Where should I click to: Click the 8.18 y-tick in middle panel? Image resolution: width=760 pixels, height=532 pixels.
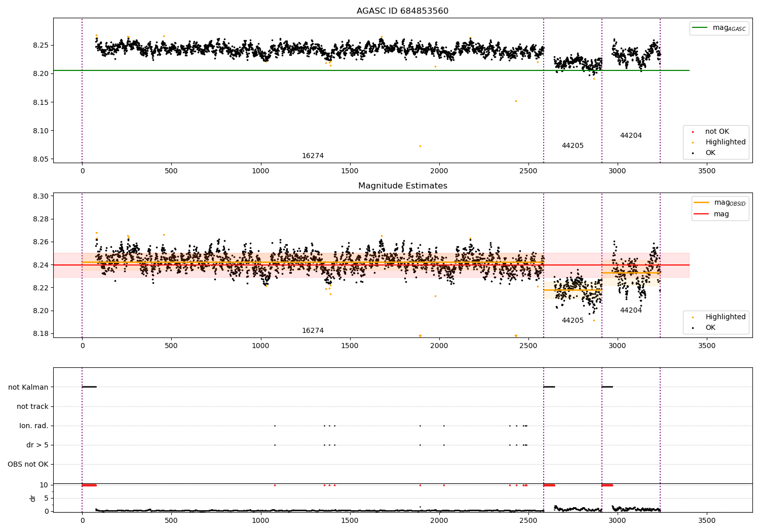[41, 333]
